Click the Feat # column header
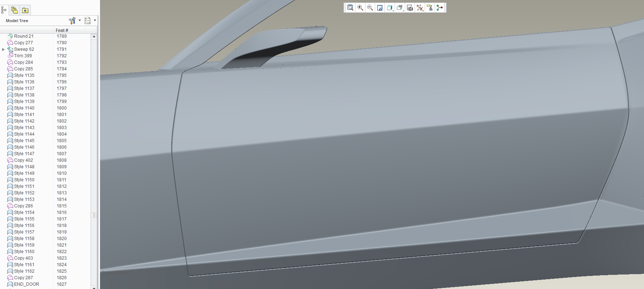 click(62, 30)
